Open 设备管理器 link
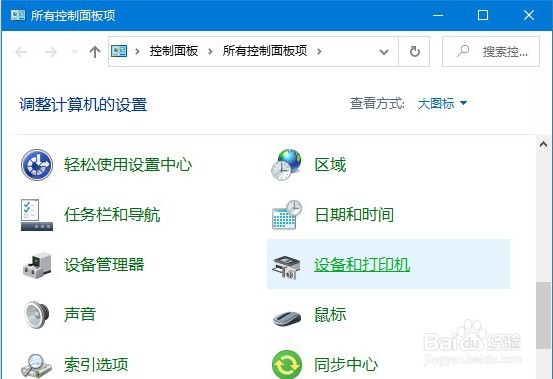 click(x=104, y=265)
